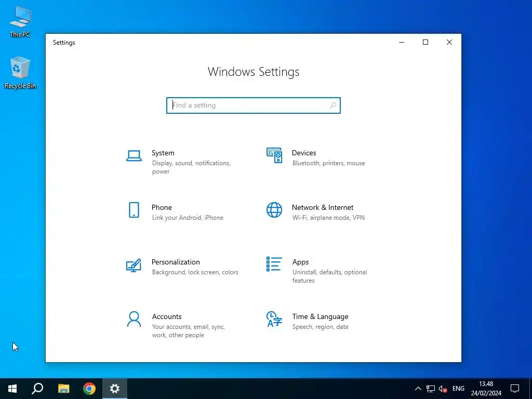
Task: Open the System laptop icon
Action: pyautogui.click(x=134, y=156)
